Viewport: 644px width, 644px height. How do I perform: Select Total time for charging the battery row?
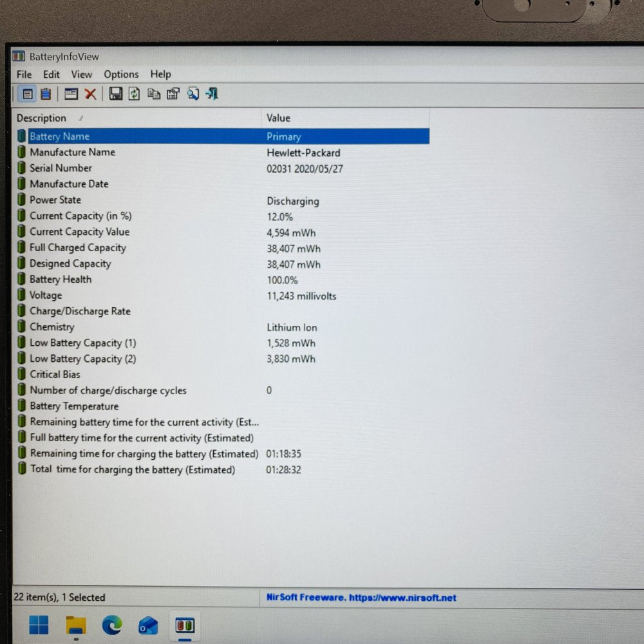point(223,469)
